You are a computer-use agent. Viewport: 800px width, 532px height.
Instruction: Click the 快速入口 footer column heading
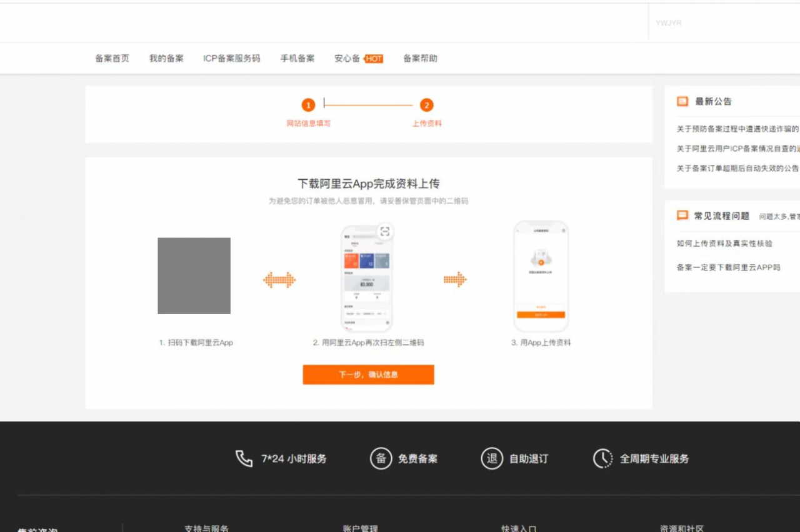pyautogui.click(x=519, y=528)
